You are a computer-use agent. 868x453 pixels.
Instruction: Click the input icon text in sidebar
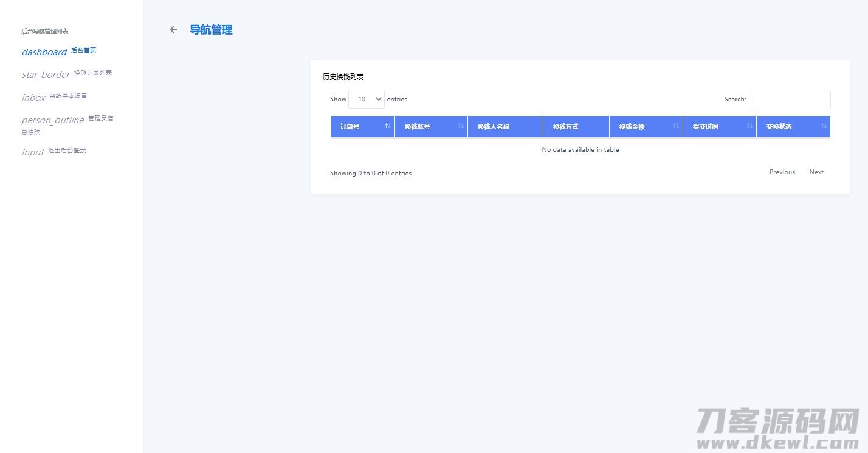33,152
